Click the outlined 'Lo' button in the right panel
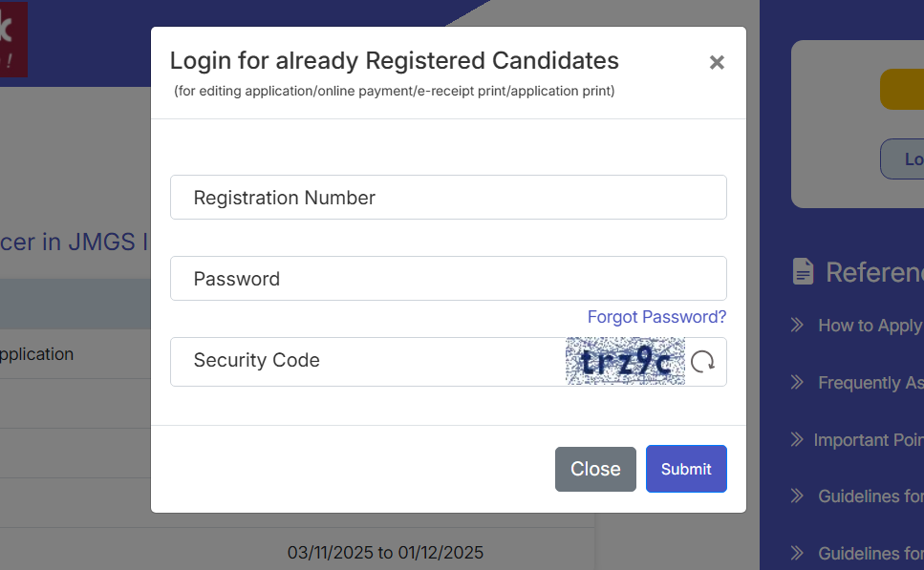This screenshot has height=570, width=924. (903, 159)
